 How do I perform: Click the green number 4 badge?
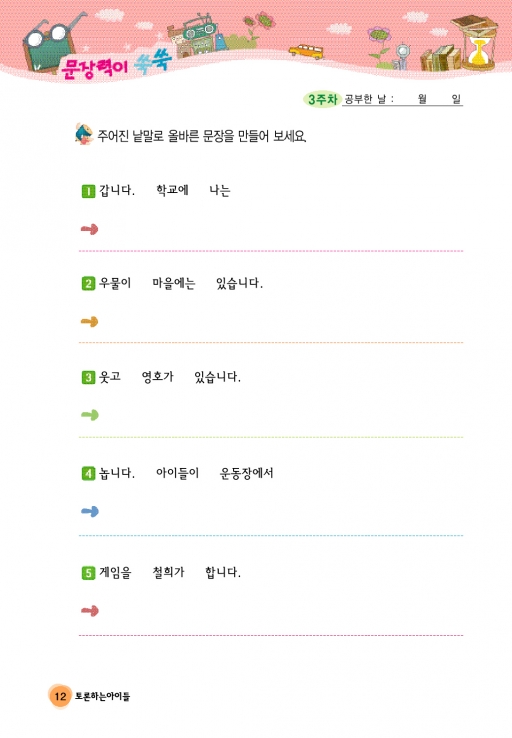point(88,473)
